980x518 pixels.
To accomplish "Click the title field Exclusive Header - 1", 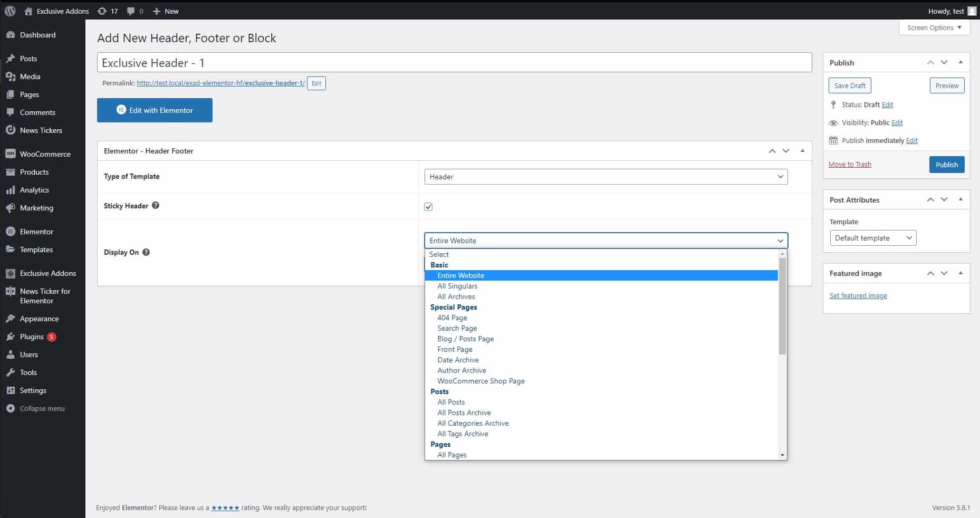I will tap(454, 62).
